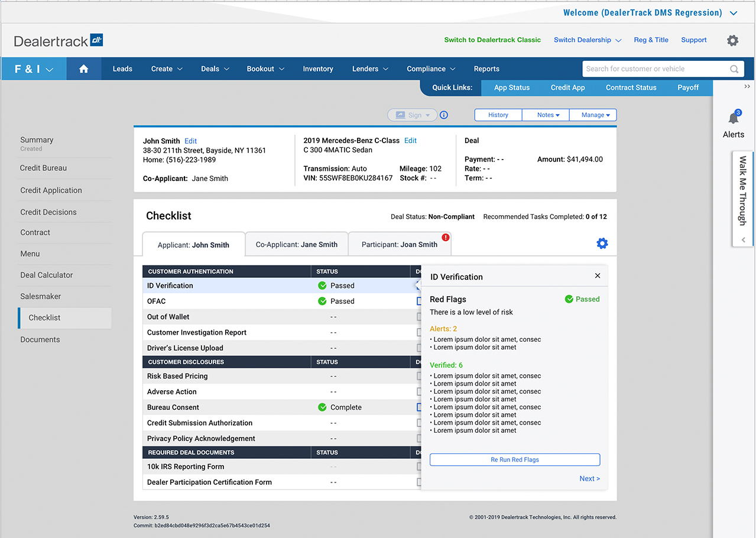Screen dimensions: 756x538
Task: Open the Alerts bell notifications
Action: coord(734,118)
